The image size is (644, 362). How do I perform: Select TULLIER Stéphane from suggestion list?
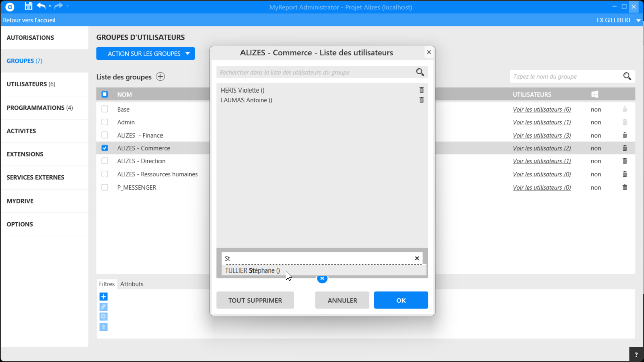253,270
